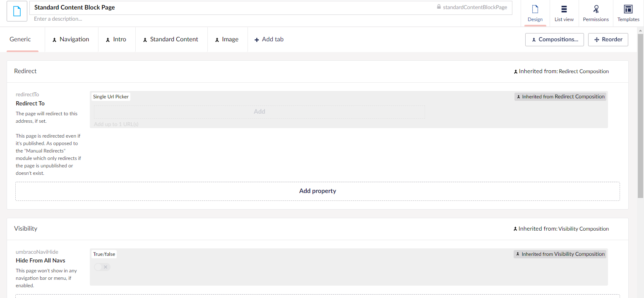Viewport: 644px width, 298px height.
Task: Switch to the Intro tab
Action: (117, 39)
